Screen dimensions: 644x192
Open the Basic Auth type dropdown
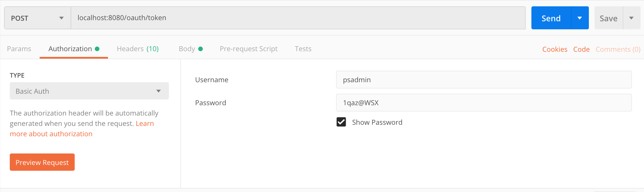tap(89, 91)
